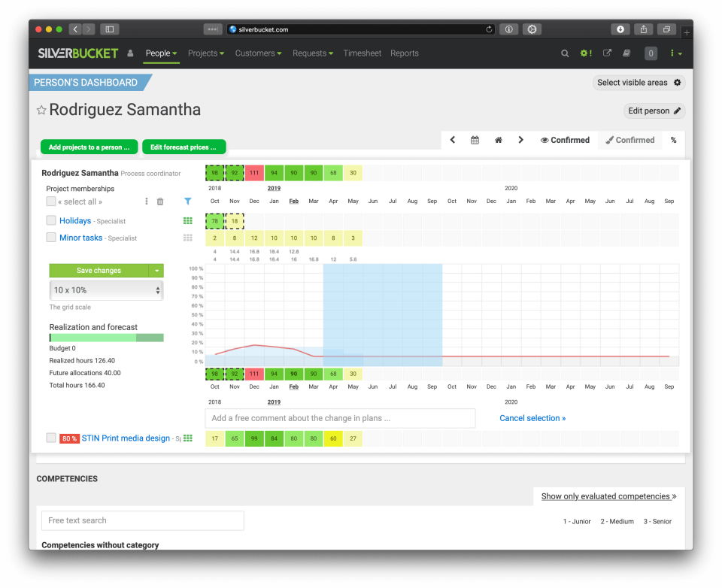Click Show only evaluated competencies link
Image resolution: width=722 pixels, height=588 pixels.
coord(608,496)
